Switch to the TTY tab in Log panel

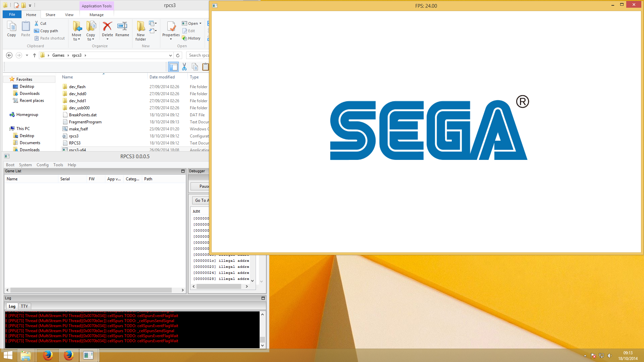pyautogui.click(x=24, y=306)
